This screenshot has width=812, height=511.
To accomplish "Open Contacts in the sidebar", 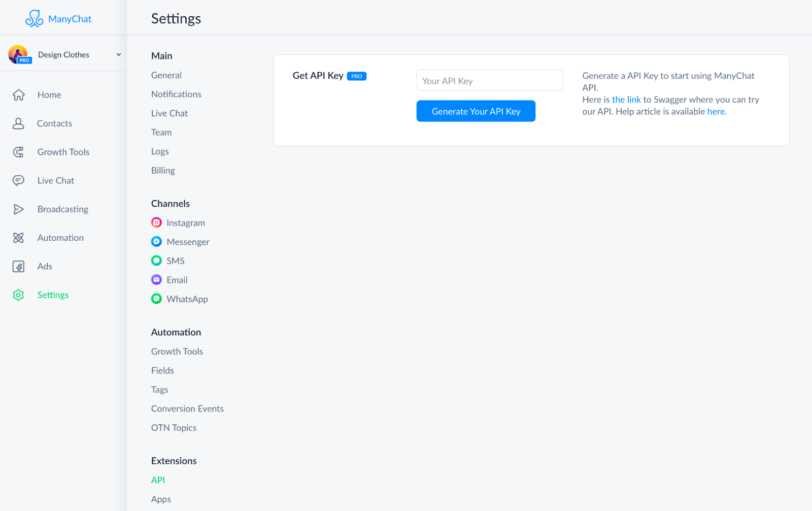I will [x=54, y=123].
